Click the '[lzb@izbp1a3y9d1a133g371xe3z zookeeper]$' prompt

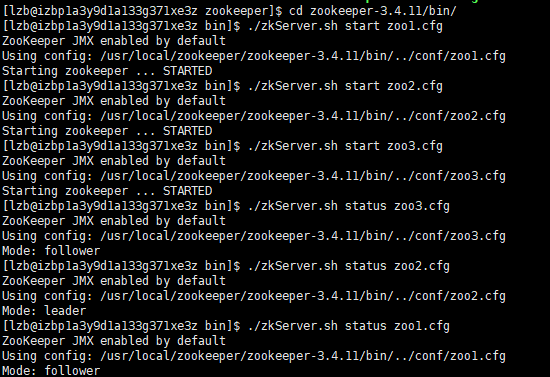click(142, 11)
